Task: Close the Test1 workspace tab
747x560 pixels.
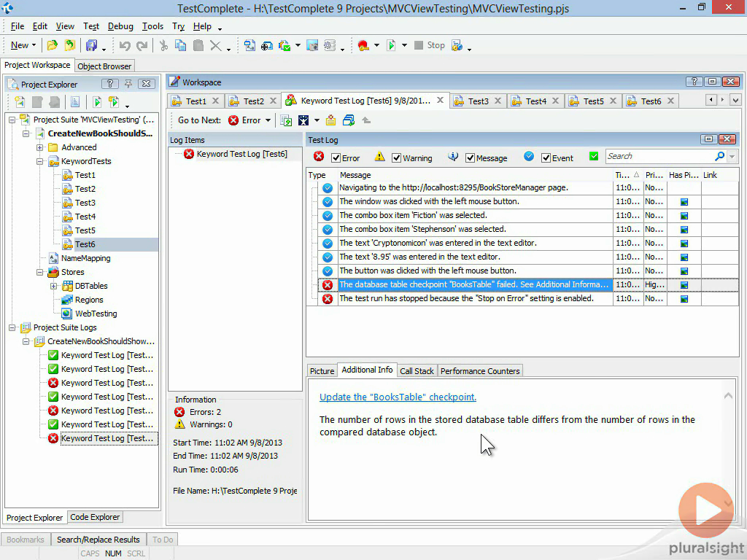Action: 215,101
